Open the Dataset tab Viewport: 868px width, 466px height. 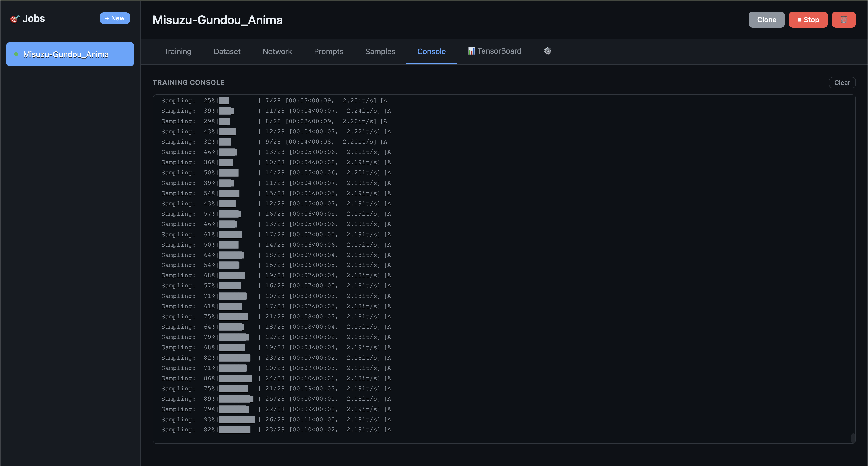[227, 51]
